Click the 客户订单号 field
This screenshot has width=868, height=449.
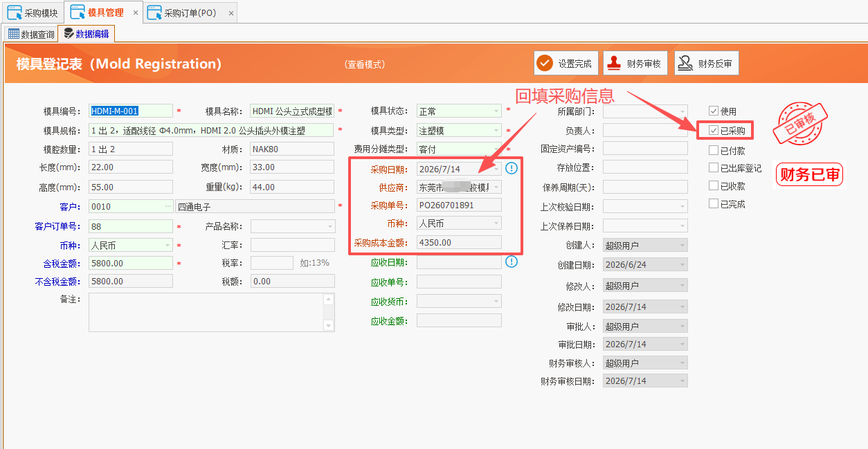(131, 226)
